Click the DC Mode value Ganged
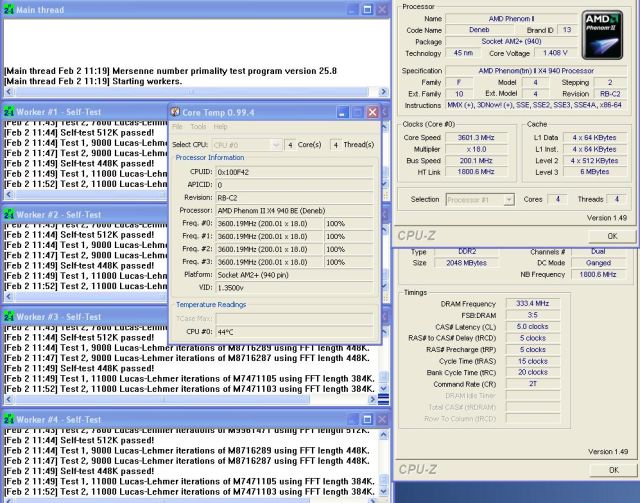Screen dimensions: 640x503 coord(598,263)
